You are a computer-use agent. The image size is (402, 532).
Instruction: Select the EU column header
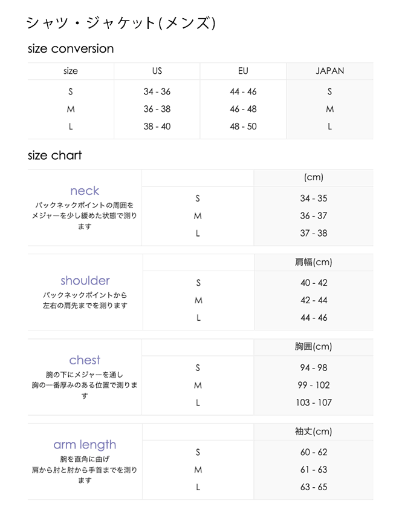coord(243,71)
